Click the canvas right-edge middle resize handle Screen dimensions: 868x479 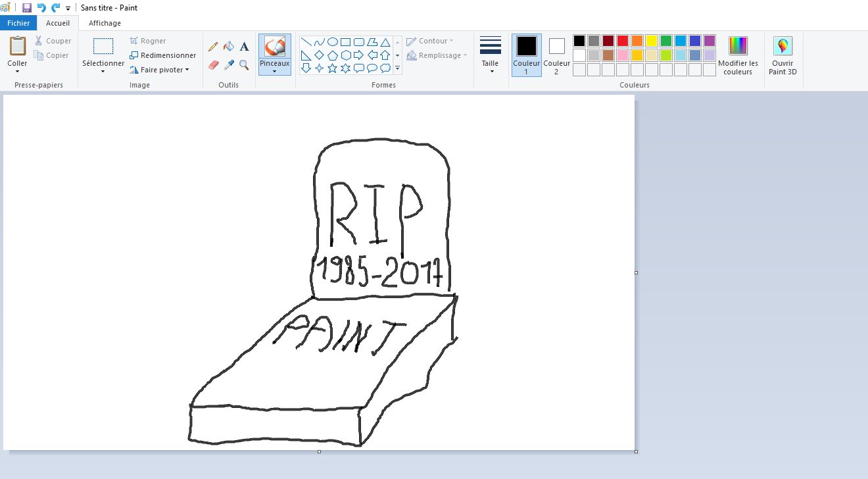636,272
